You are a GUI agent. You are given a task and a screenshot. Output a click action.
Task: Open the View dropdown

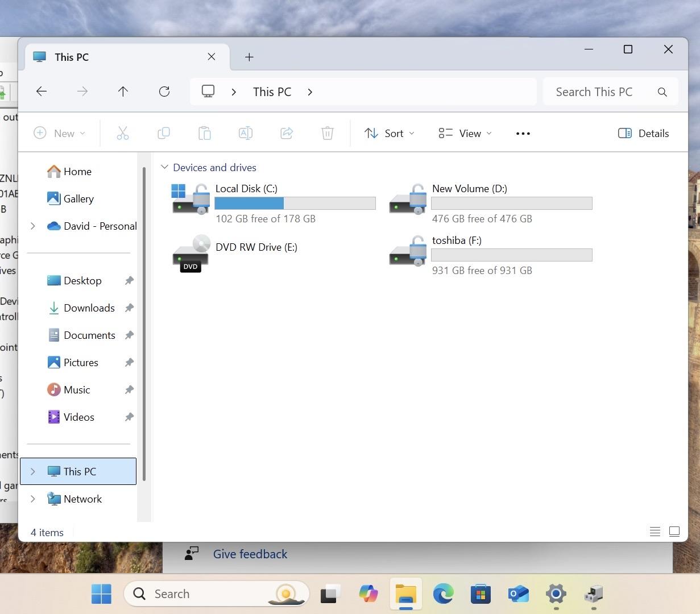465,133
